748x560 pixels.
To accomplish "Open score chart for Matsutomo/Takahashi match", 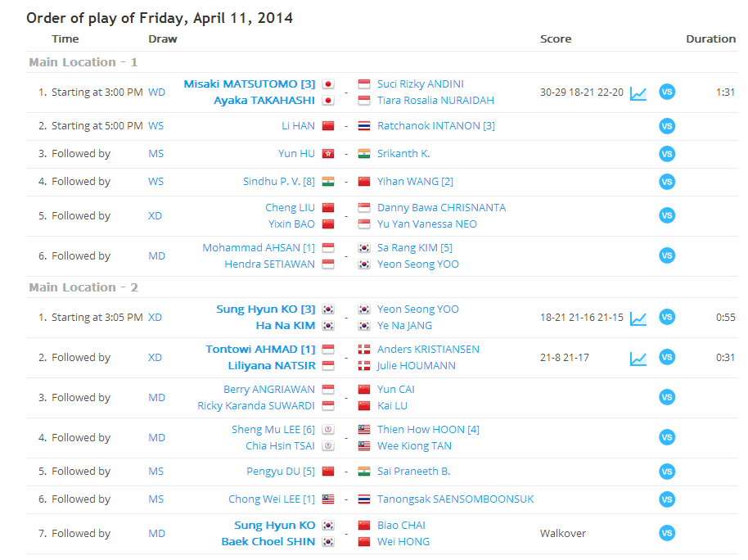I will pos(638,93).
